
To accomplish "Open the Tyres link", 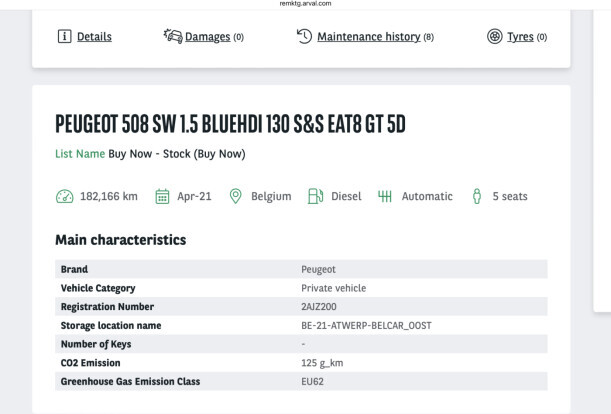I will pyautogui.click(x=520, y=37).
